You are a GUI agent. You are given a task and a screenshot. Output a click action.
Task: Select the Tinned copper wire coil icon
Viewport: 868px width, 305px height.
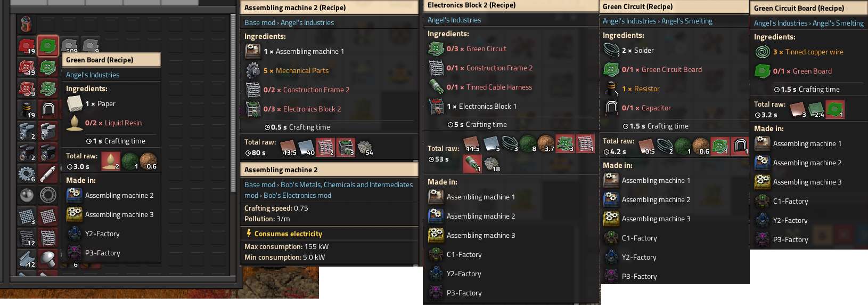(x=763, y=52)
